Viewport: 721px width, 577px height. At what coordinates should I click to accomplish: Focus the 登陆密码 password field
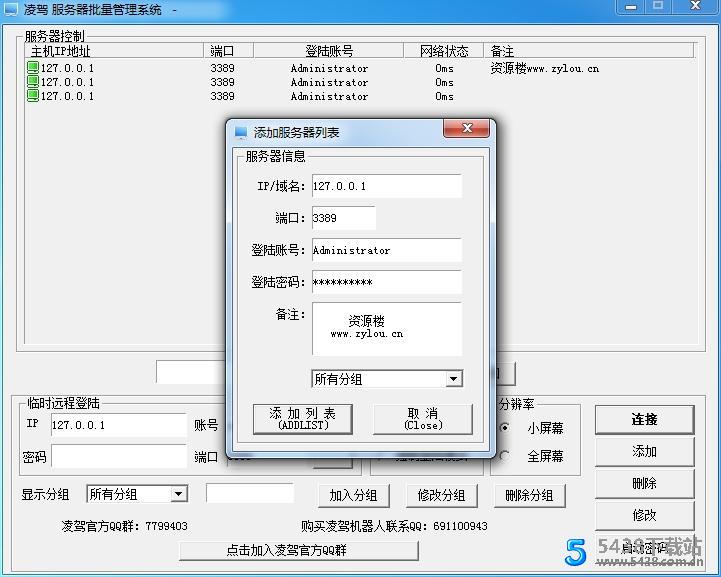coord(387,282)
